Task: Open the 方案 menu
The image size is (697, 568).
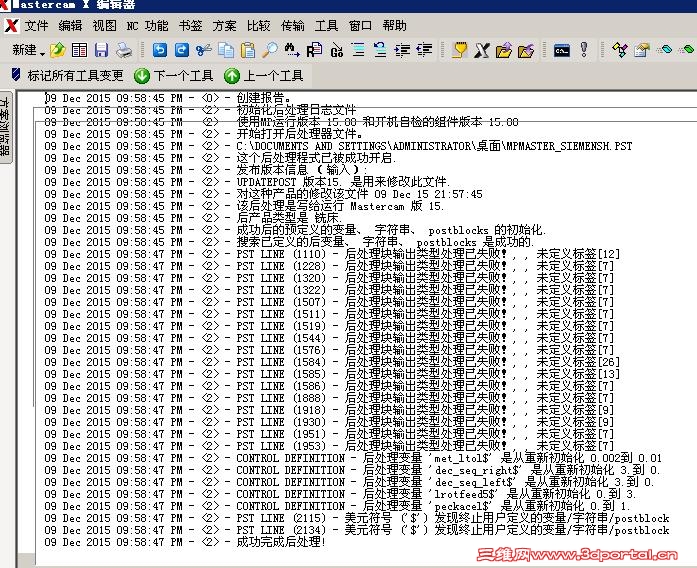Action: [x=224, y=26]
